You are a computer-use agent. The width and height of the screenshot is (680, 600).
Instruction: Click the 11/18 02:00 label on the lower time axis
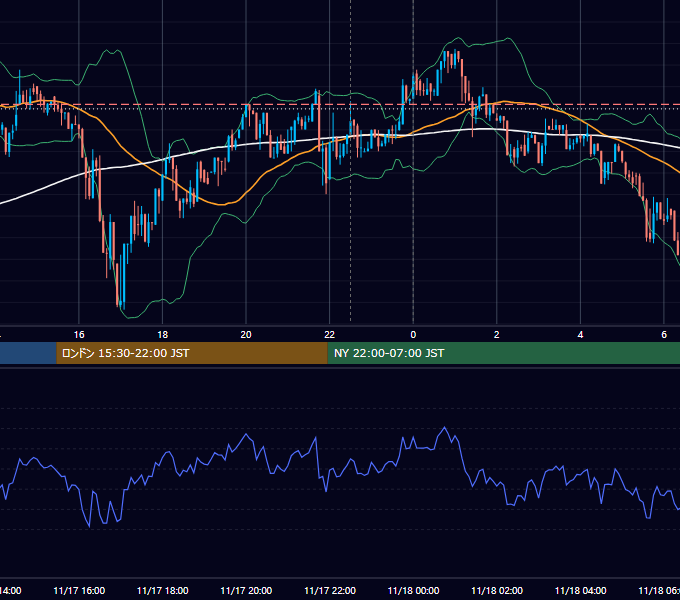pos(497,591)
